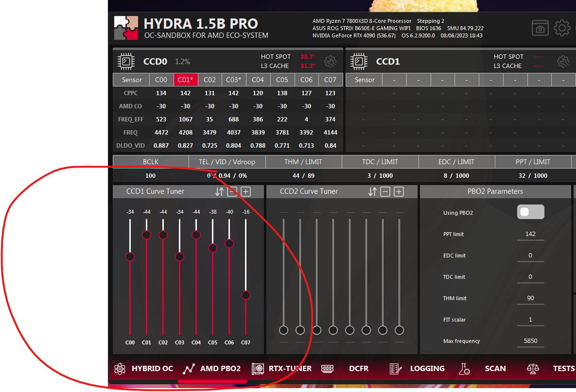Select the C05 core column header

click(282, 80)
